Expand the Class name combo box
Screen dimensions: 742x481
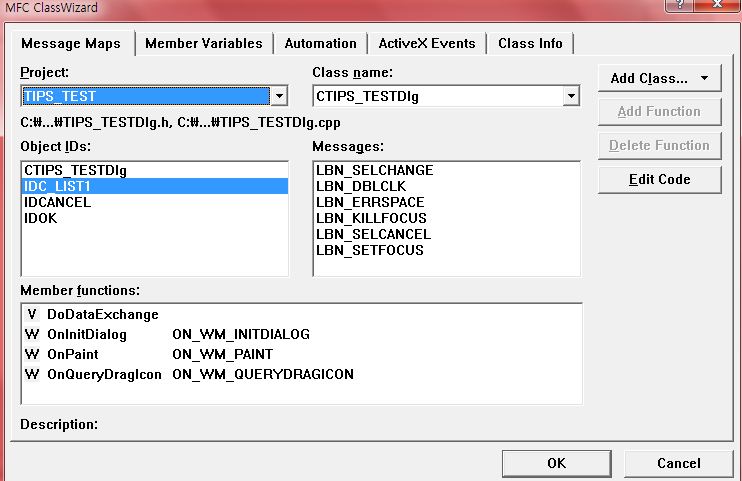pyautogui.click(x=571, y=97)
